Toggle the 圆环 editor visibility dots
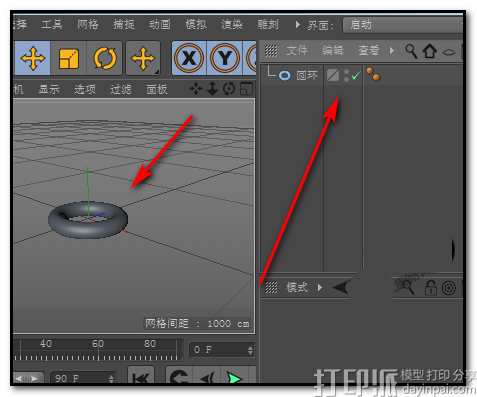 347,76
